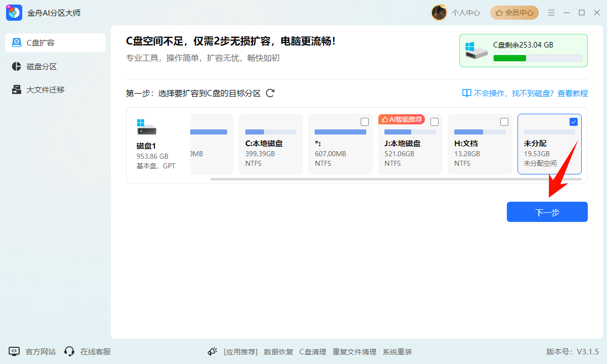This screenshot has height=364, width=607.
Task: Select the 磁盘分区 sidebar icon
Action: 16,66
